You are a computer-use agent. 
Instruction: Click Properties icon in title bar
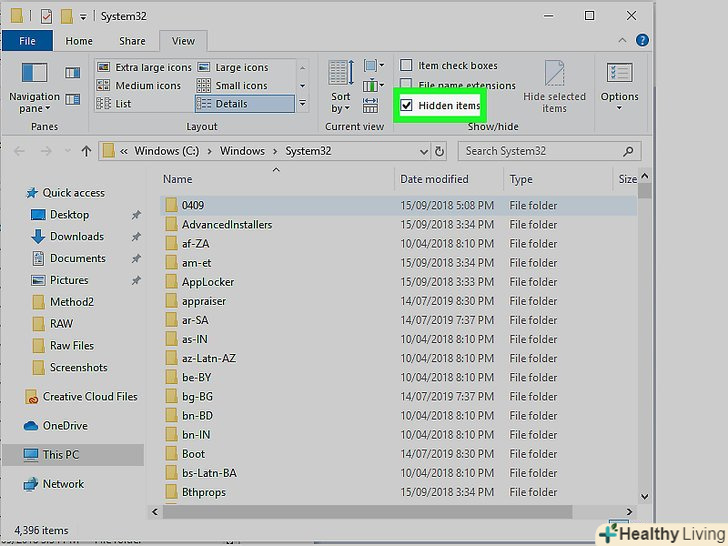point(46,16)
